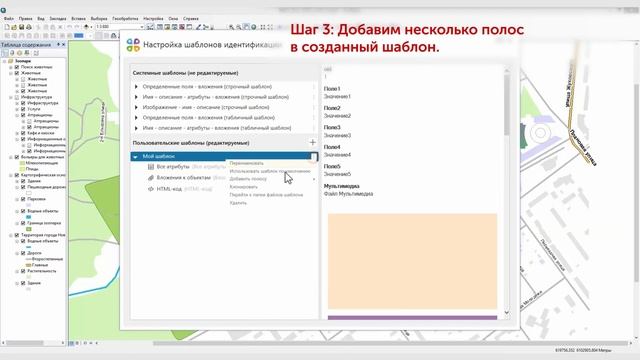Image resolution: width=640 pixels, height=360 pixels.
Task: Click the Save disk icon in toolbar
Action: pyautogui.click(x=21, y=27)
